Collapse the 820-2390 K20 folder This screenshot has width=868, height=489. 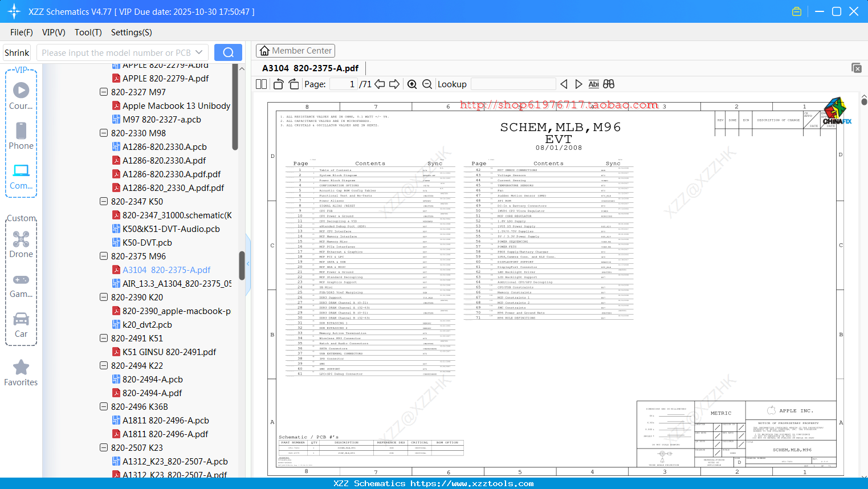(x=104, y=297)
